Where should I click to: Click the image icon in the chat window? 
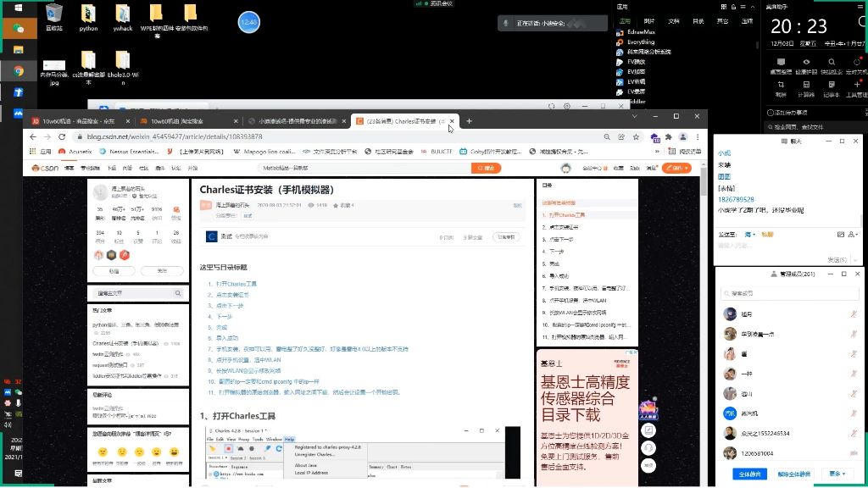840,235
